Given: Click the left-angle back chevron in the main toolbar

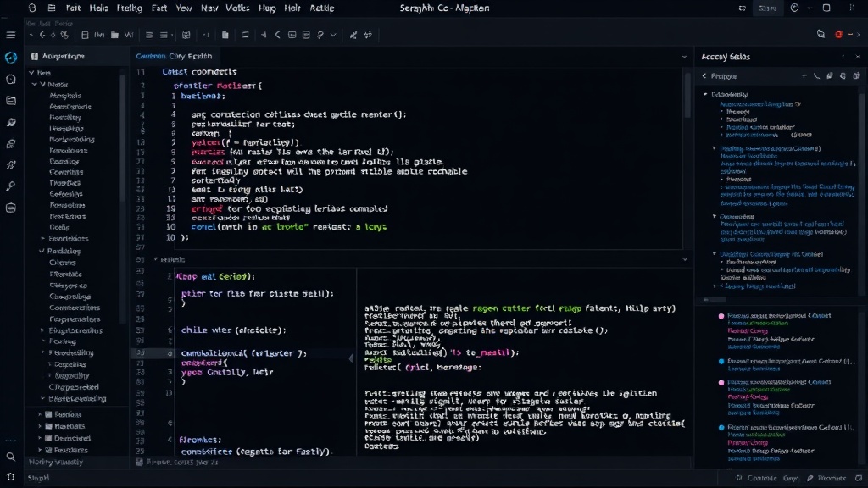Looking at the screenshot, I should [x=277, y=35].
